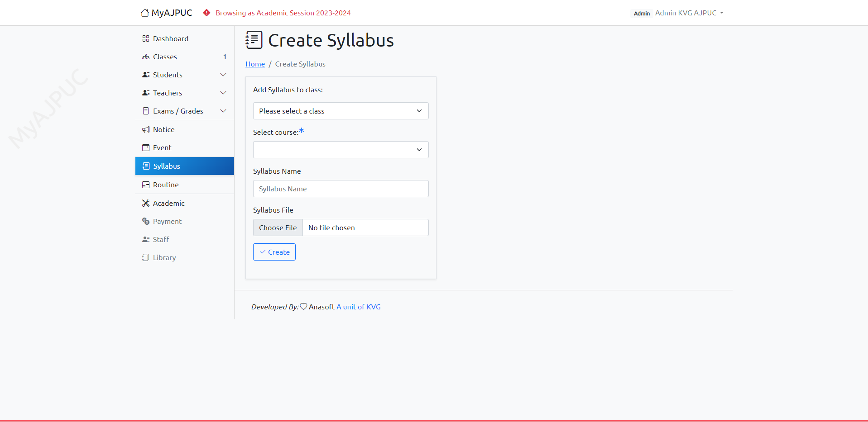Go to the Event menu item
The image size is (868, 422).
[x=185, y=147]
